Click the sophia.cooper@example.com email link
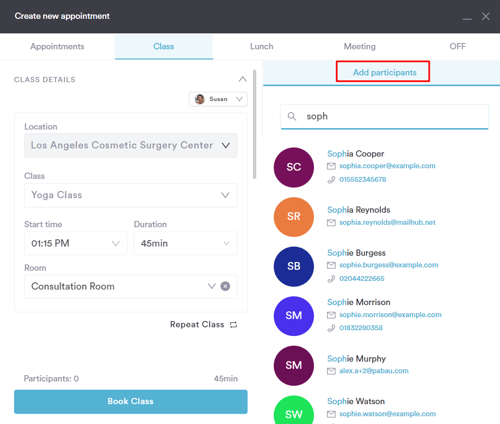The image size is (500, 424). pyautogui.click(x=387, y=166)
